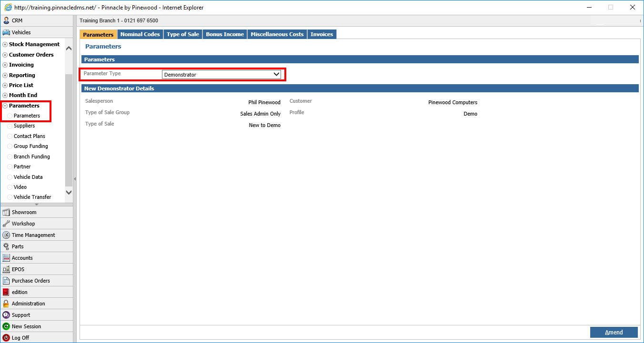This screenshot has width=644, height=343.
Task: Expand the Stock Management section
Action: pos(34,44)
